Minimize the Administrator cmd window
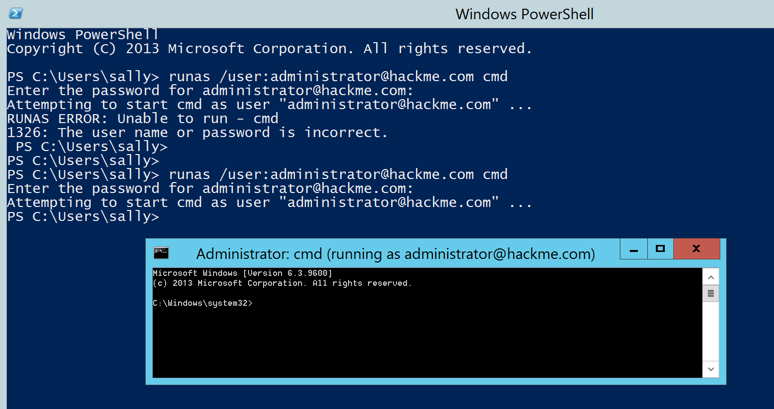774x409 pixels. (x=633, y=250)
